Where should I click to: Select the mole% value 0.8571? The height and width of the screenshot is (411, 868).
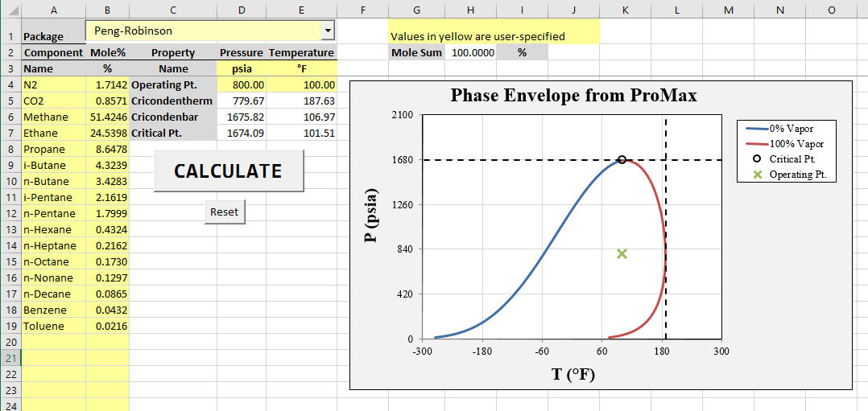(107, 101)
